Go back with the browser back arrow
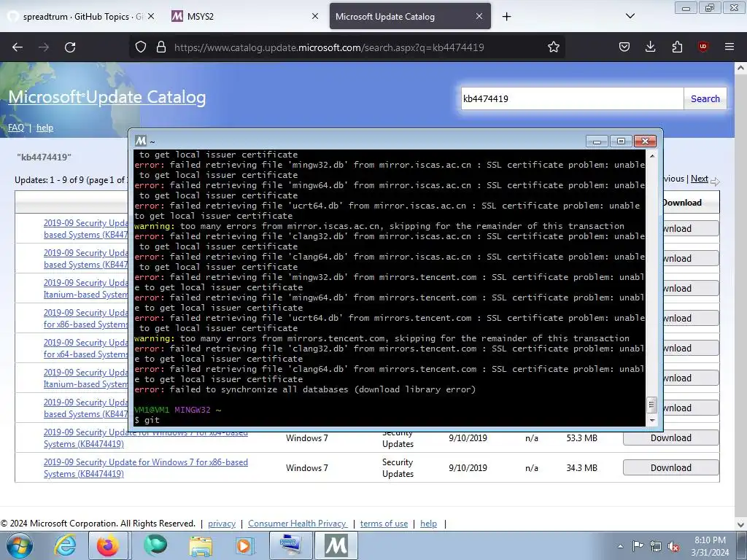 18,47
